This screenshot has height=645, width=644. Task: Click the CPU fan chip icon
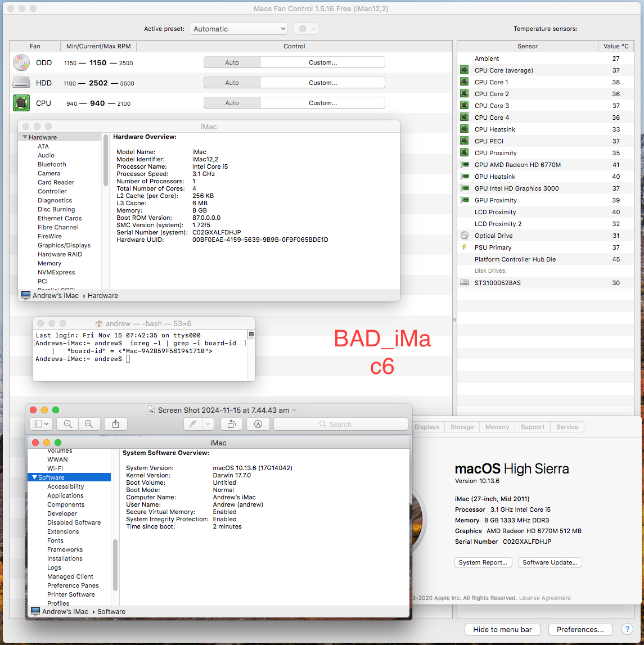[x=21, y=103]
